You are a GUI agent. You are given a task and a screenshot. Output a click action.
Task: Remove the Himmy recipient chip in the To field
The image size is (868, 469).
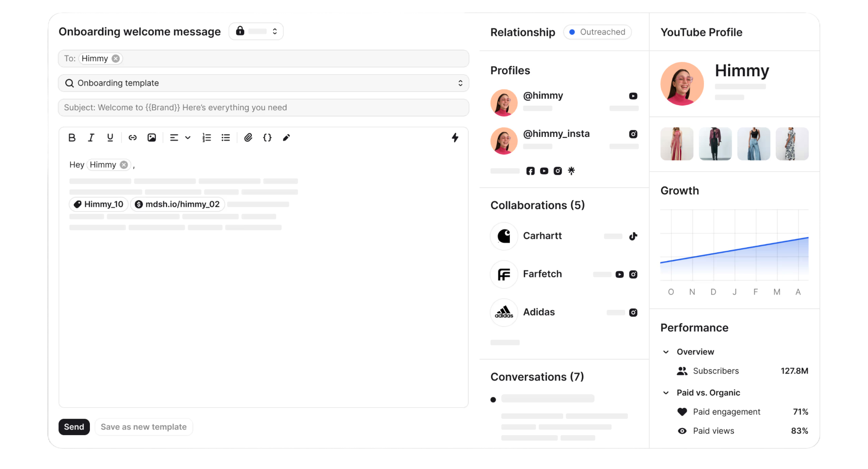tap(116, 59)
